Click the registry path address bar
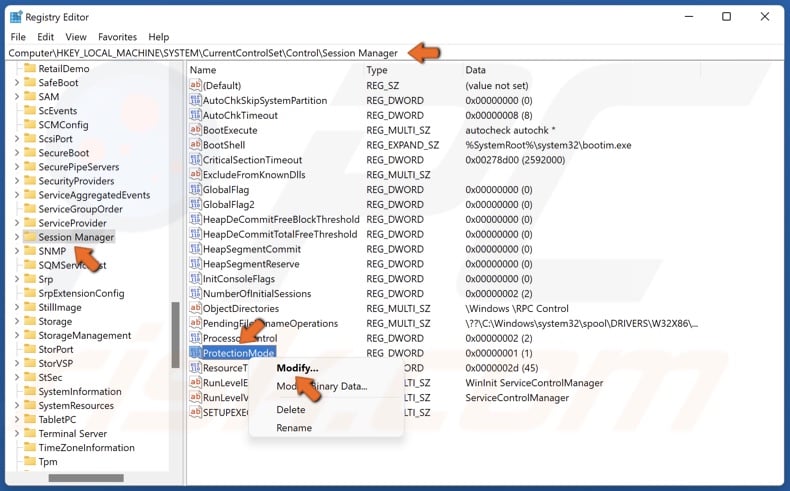Viewport: 790px width, 491px height. (x=395, y=53)
